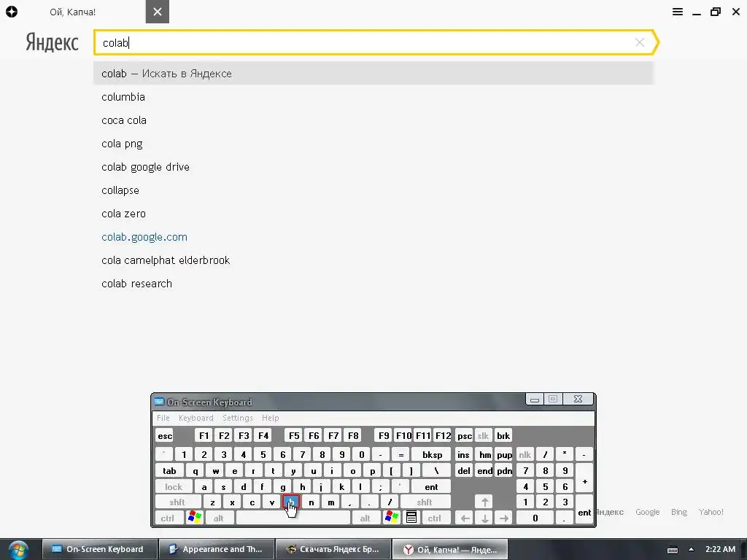Switch to 'Ой, Капча! — Янде...' taskbar window
The image size is (747, 560).
pos(449,549)
